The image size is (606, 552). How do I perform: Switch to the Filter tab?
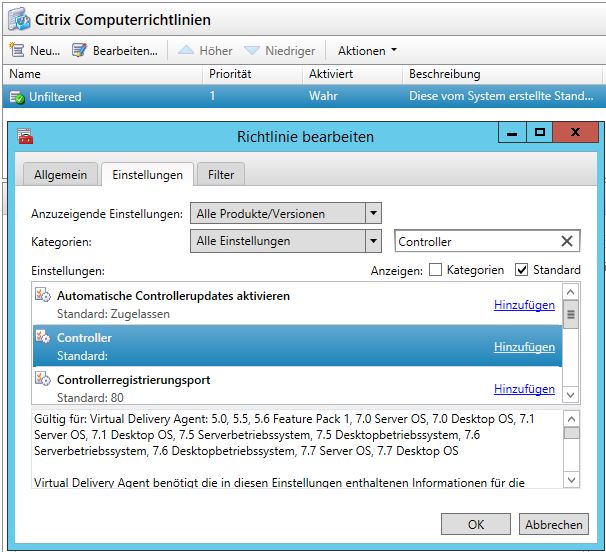coord(221,175)
